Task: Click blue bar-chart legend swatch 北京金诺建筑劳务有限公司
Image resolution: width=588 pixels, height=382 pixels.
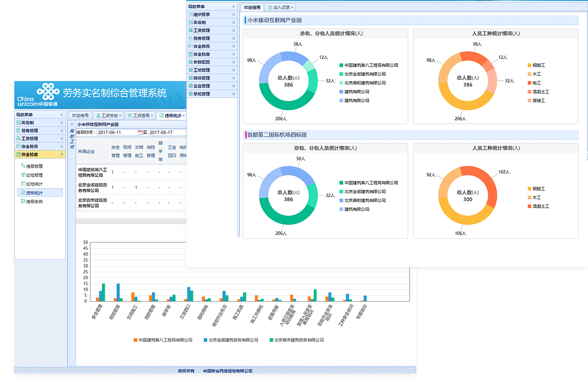Action: coord(205,340)
